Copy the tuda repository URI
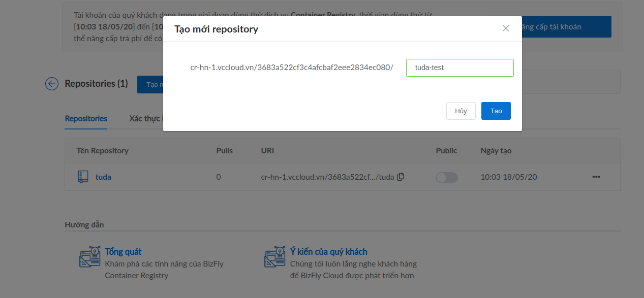 (x=401, y=177)
